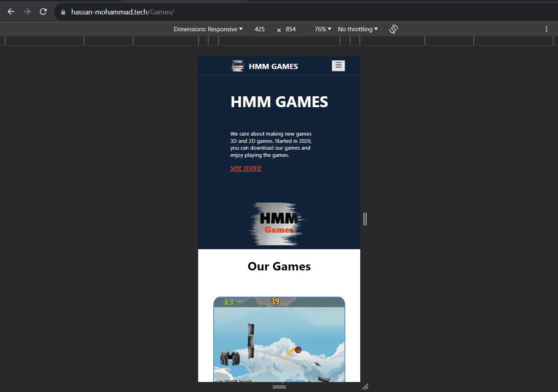Open the 76% zoom dropdown
Screen dimensions: 558x392
(x=323, y=29)
